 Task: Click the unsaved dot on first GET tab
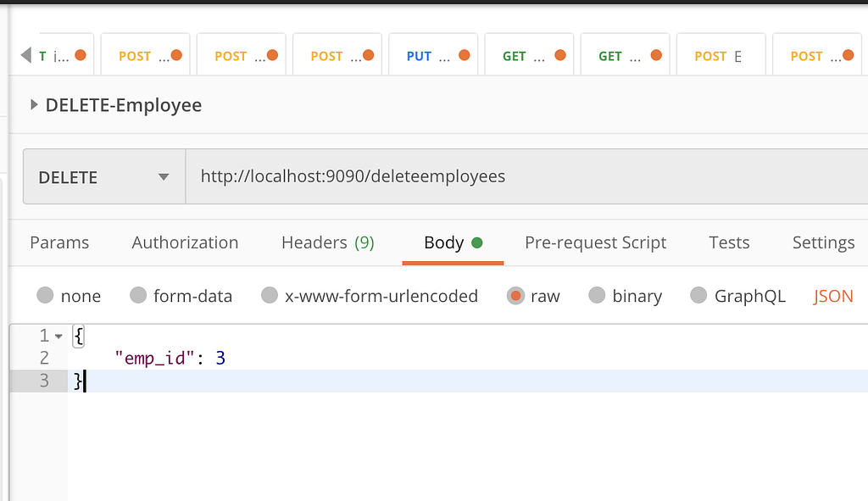click(560, 55)
